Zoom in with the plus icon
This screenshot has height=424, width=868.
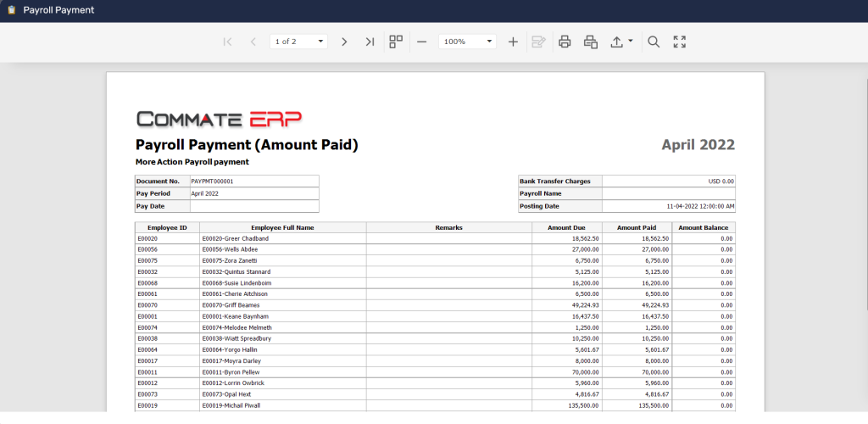pos(513,42)
